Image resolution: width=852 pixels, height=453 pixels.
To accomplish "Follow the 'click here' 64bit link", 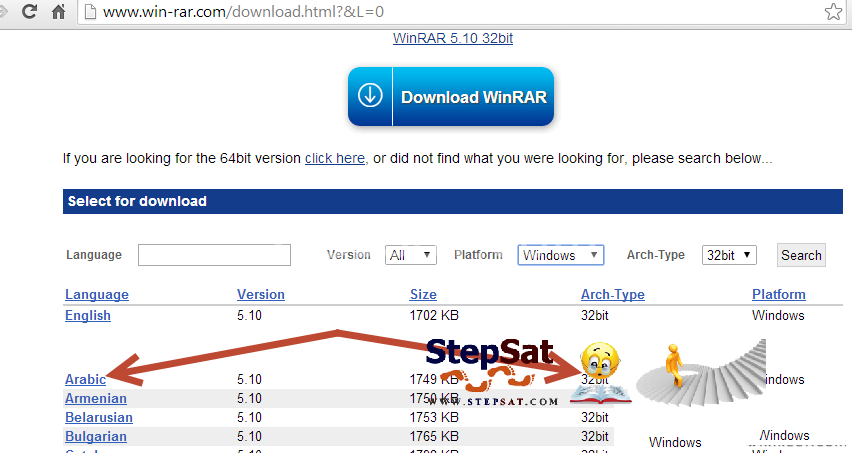I will 334,158.
